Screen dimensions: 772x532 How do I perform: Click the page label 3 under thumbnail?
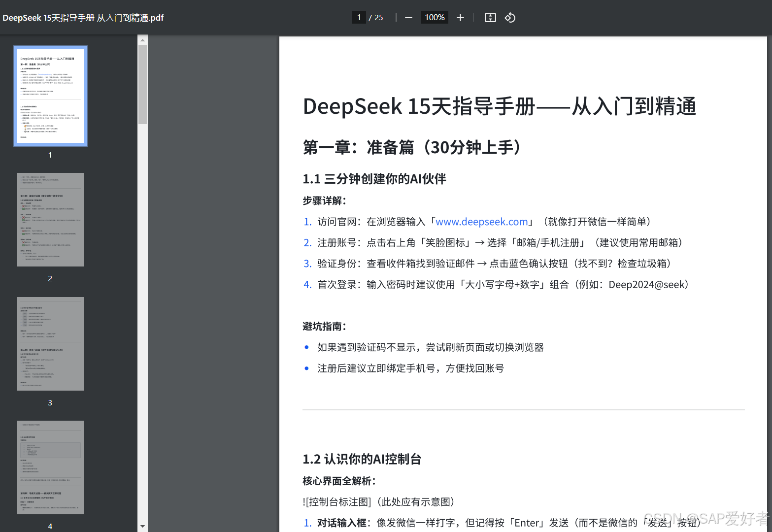tap(50, 403)
